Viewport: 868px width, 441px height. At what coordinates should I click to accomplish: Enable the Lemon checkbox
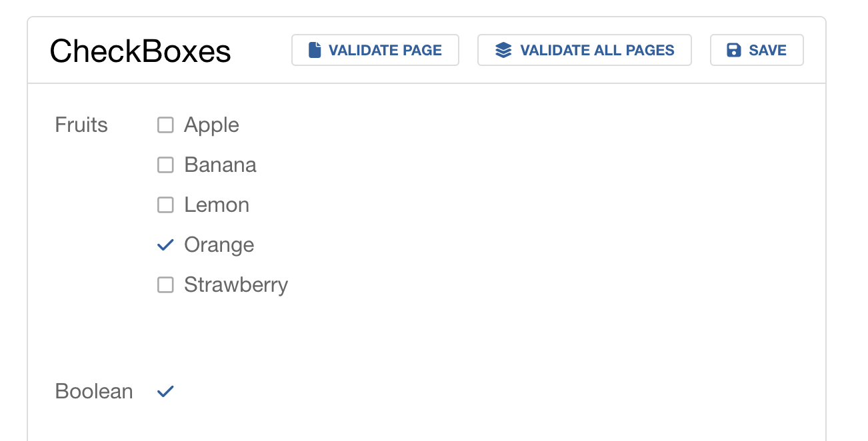pos(165,205)
